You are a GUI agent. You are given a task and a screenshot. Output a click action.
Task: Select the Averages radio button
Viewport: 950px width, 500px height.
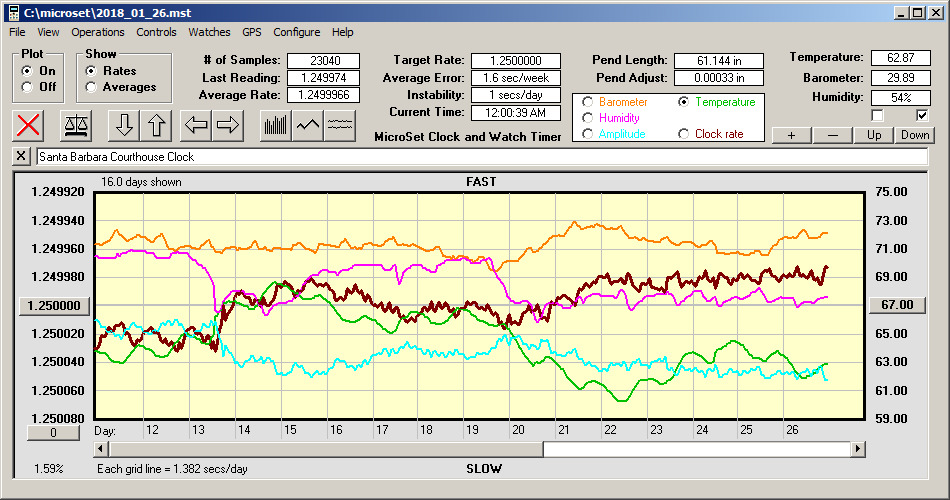pyautogui.click(x=91, y=87)
